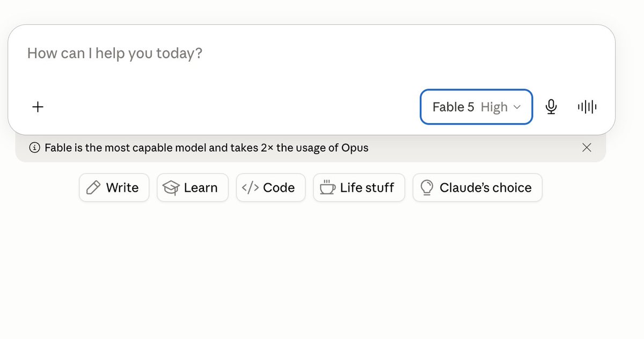The width and height of the screenshot is (644, 339).
Task: Focus the 'How can I help you today?' field
Action: (311, 54)
